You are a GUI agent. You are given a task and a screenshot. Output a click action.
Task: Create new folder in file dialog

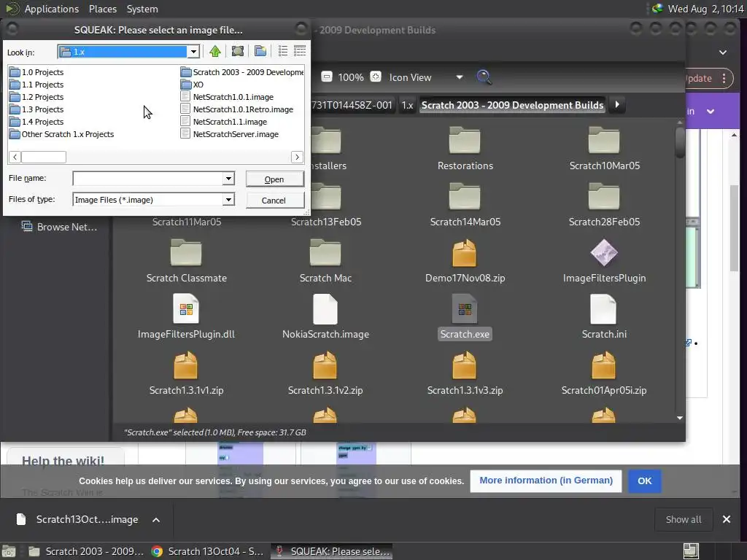260,52
